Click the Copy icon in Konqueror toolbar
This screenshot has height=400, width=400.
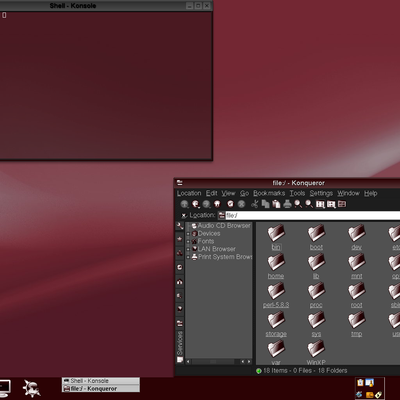tap(265, 204)
